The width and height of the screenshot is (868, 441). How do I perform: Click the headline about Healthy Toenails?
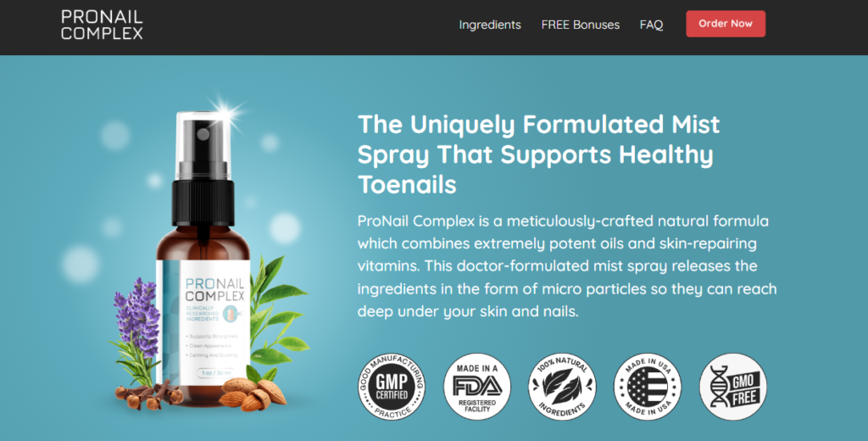point(538,154)
